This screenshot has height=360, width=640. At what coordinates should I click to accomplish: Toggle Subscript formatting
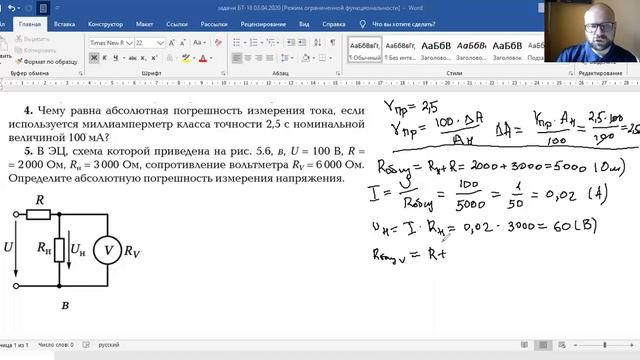point(143,58)
